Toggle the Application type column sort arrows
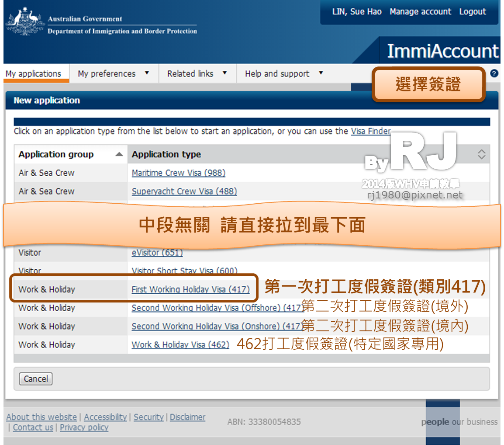 (x=481, y=154)
